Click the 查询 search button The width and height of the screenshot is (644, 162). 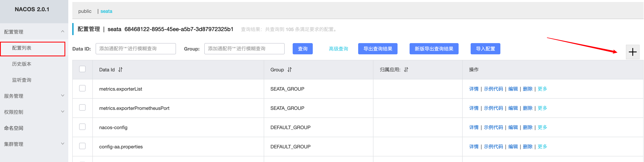[303, 49]
